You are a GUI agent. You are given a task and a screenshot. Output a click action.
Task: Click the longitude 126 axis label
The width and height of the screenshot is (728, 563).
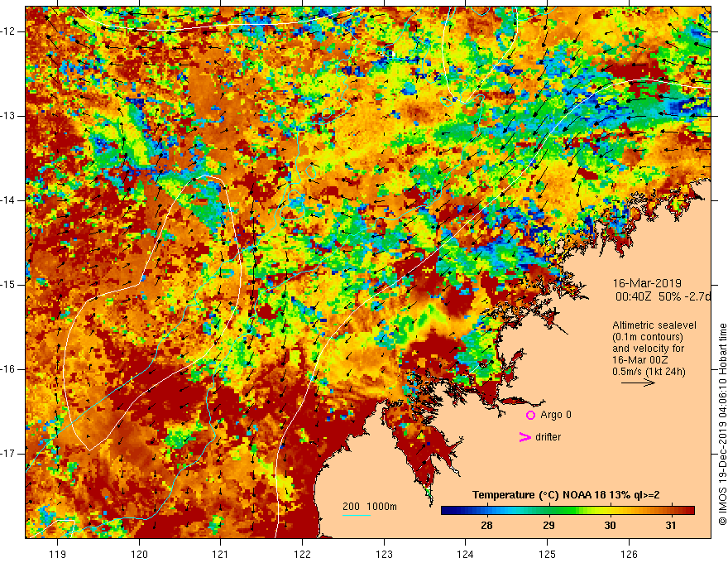[x=629, y=554]
